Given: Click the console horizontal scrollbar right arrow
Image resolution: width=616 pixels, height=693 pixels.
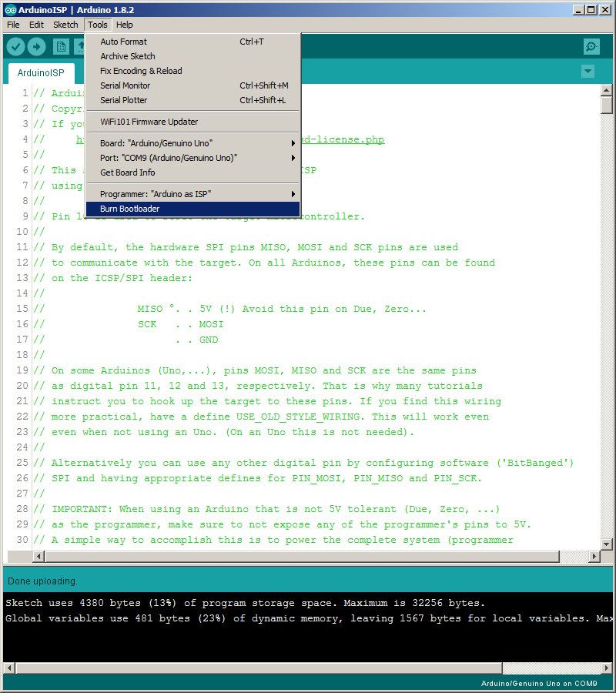Looking at the screenshot, I should (607, 668).
